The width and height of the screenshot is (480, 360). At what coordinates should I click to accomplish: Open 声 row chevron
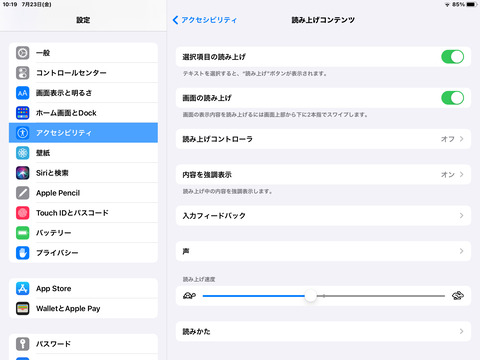coord(461,251)
